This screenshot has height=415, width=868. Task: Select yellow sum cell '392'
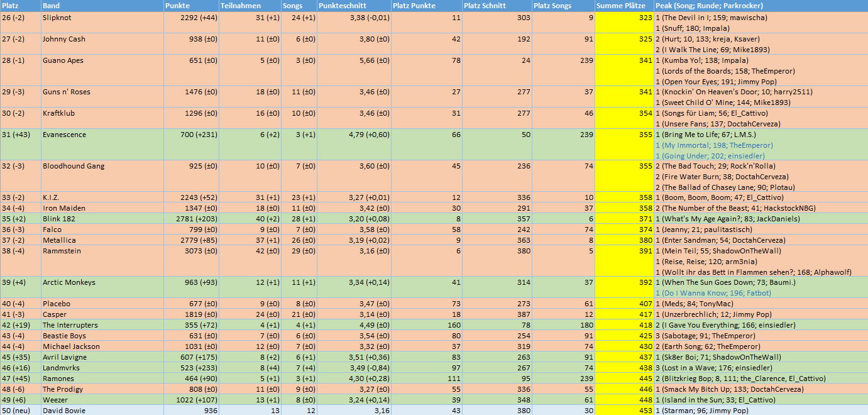[624, 287]
